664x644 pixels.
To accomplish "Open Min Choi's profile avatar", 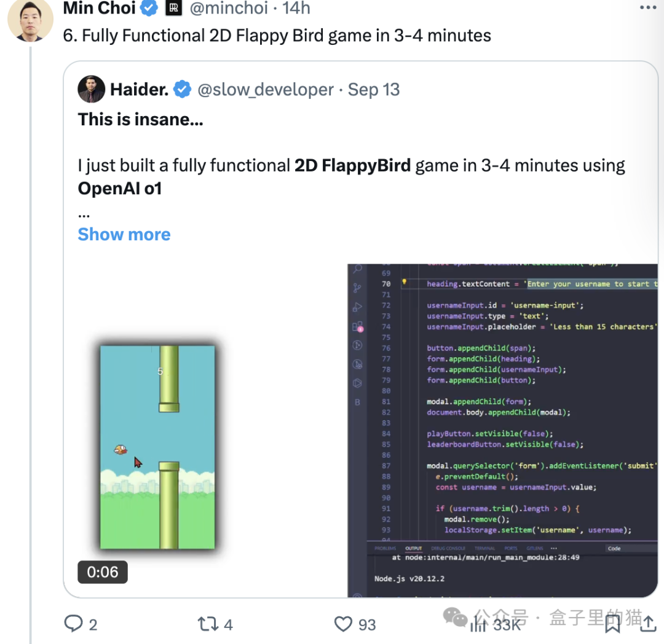I will click(x=30, y=21).
